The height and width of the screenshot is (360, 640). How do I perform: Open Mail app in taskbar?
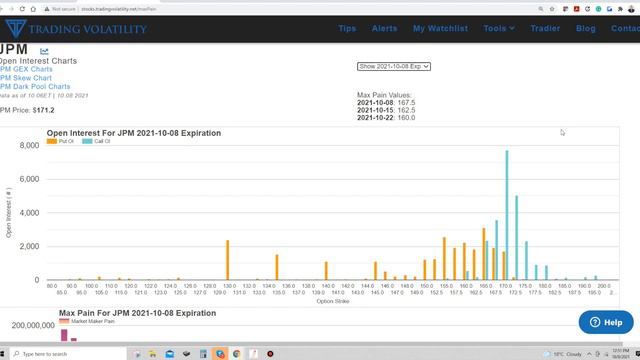169,354
